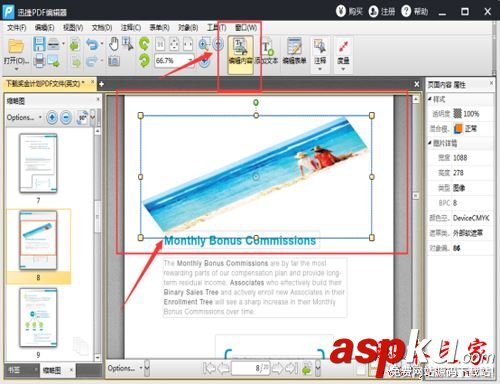Jump to the last page arrow

290,368
